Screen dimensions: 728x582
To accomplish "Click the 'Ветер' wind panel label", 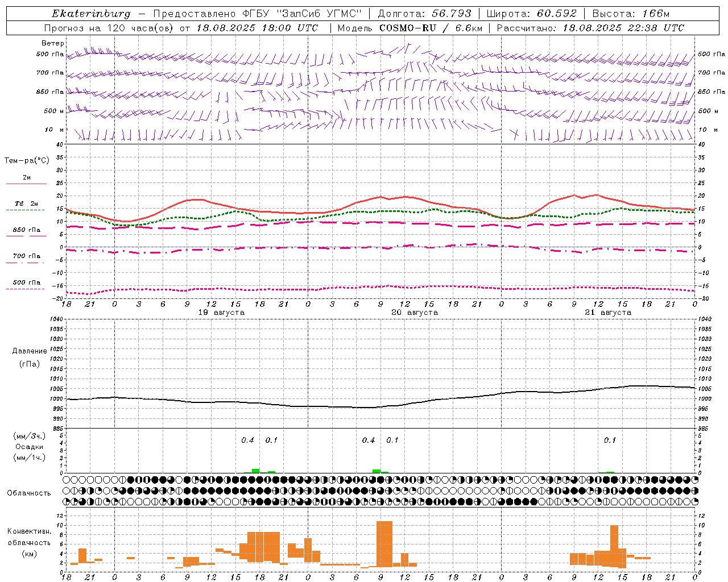I will 53,43.
